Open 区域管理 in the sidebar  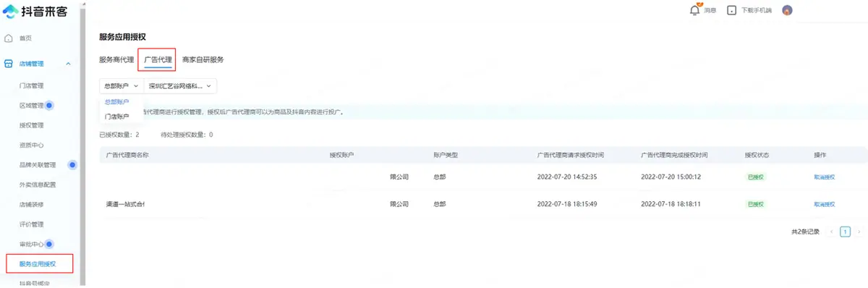(32, 106)
